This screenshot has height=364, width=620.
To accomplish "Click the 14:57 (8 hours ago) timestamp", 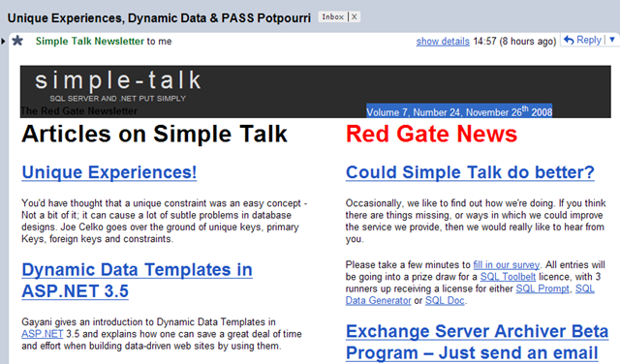I will 514,41.
